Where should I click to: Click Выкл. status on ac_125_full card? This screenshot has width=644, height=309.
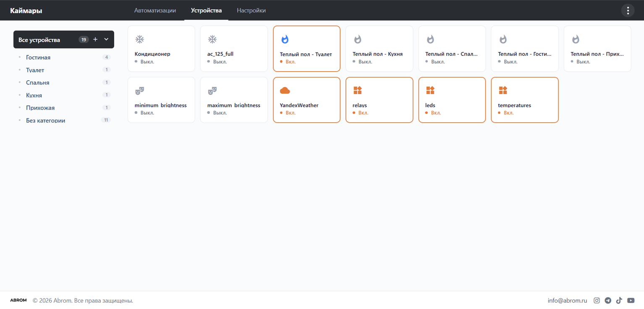tap(220, 62)
